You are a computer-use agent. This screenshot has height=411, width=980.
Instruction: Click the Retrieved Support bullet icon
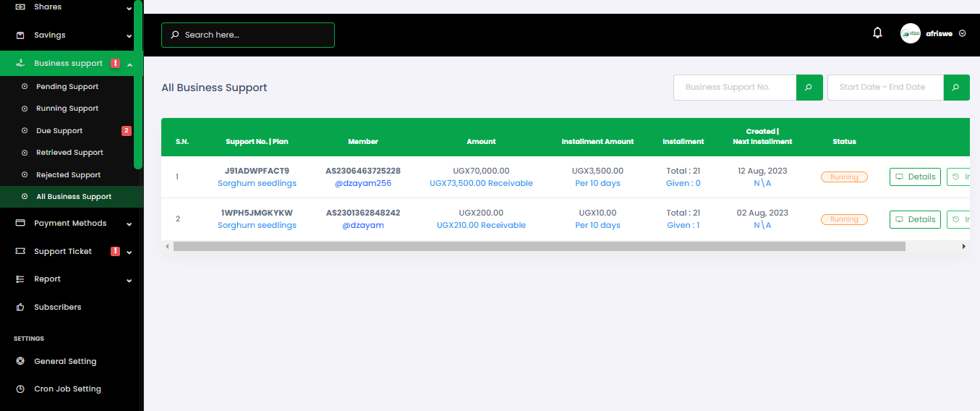click(x=25, y=153)
